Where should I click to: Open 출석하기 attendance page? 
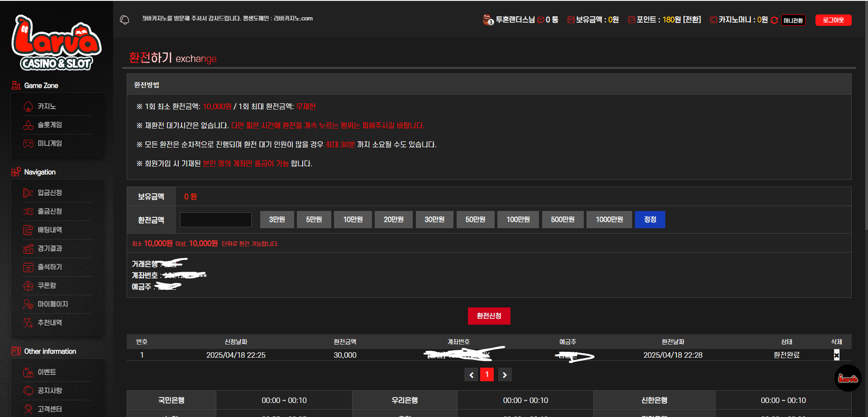click(49, 267)
